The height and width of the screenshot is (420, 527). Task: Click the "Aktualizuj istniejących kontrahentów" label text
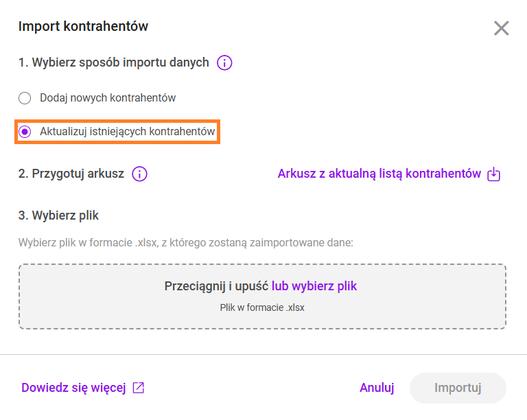point(127,132)
